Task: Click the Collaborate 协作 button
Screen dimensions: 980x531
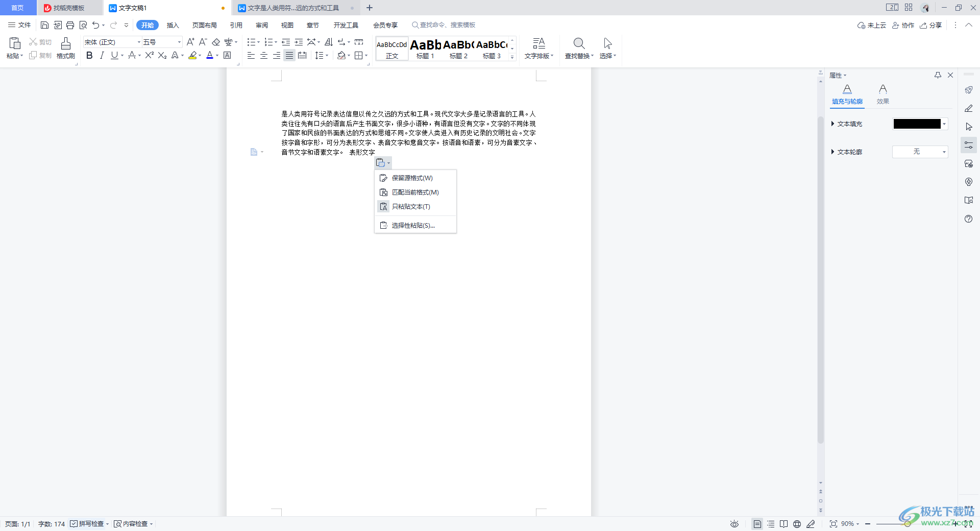Action: (903, 25)
